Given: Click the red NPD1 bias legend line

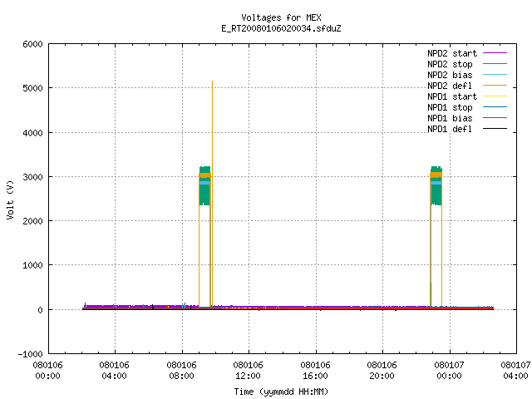Looking at the screenshot, I should coord(495,118).
